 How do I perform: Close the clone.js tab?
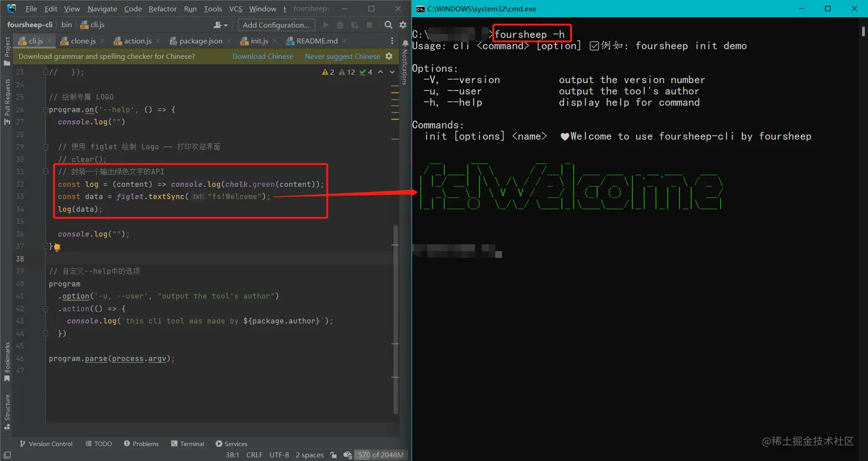tap(102, 41)
